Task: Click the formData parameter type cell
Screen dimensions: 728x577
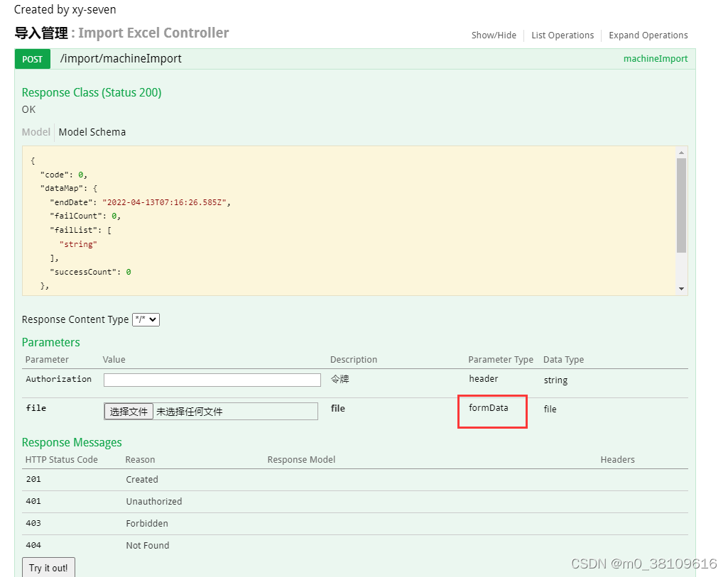Action: click(x=489, y=408)
